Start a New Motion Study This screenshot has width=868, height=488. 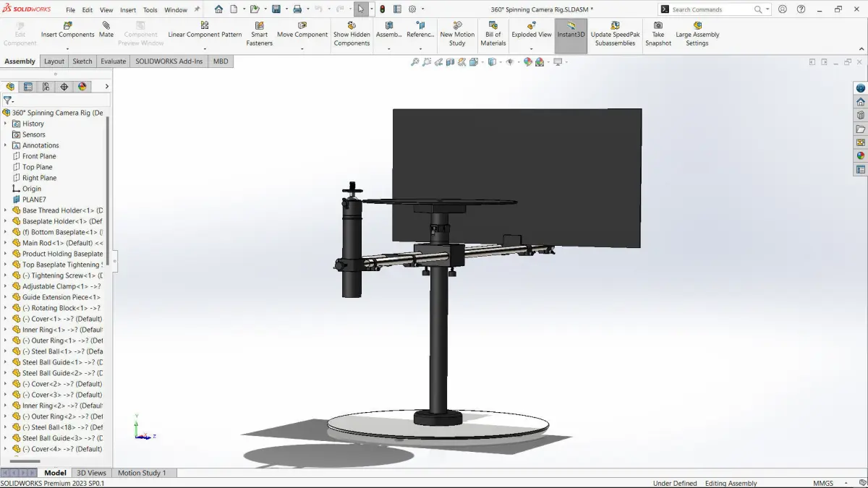457,34
